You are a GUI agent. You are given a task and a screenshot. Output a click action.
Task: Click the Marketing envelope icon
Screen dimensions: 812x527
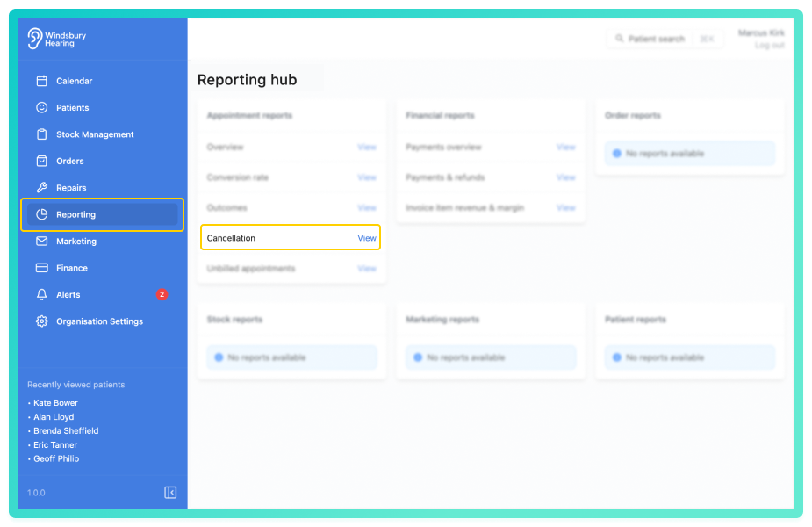click(x=42, y=241)
